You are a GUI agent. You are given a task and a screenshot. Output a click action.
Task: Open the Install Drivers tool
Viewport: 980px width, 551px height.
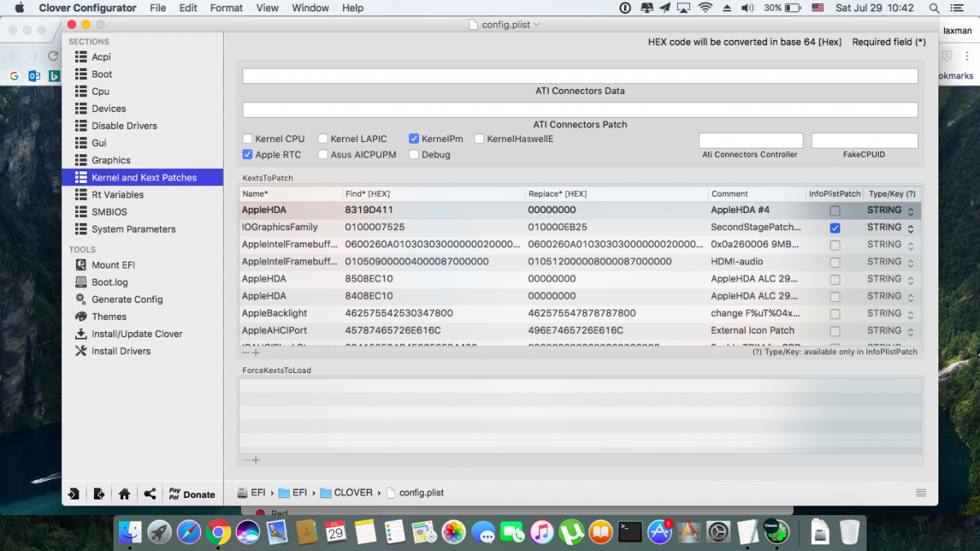click(121, 351)
